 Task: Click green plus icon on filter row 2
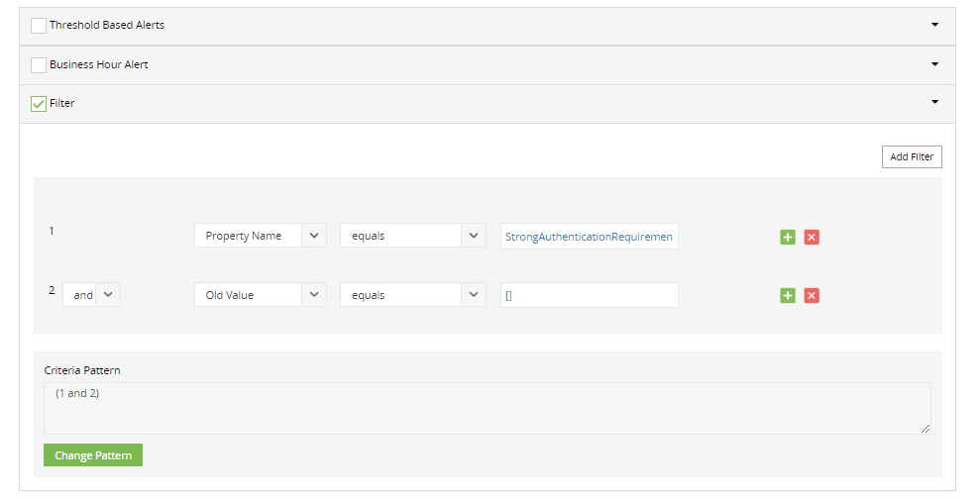788,295
